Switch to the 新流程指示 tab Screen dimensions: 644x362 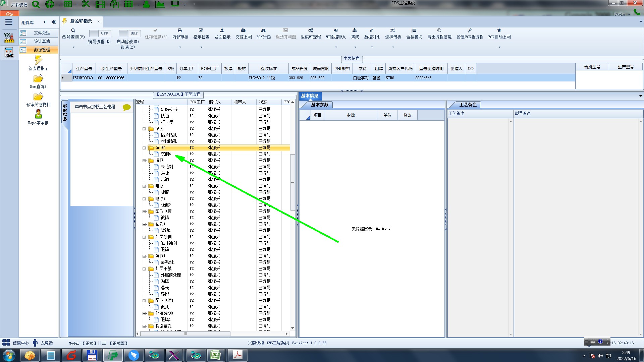(x=81, y=21)
